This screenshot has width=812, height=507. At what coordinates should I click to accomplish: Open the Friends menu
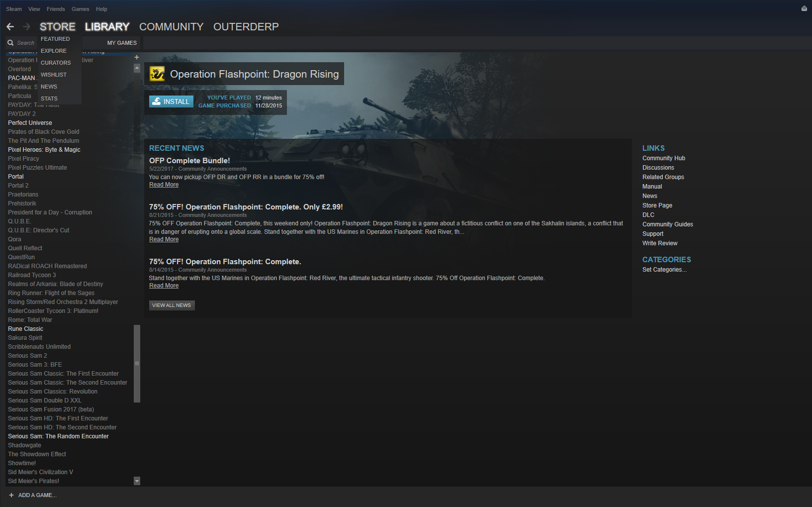[56, 9]
